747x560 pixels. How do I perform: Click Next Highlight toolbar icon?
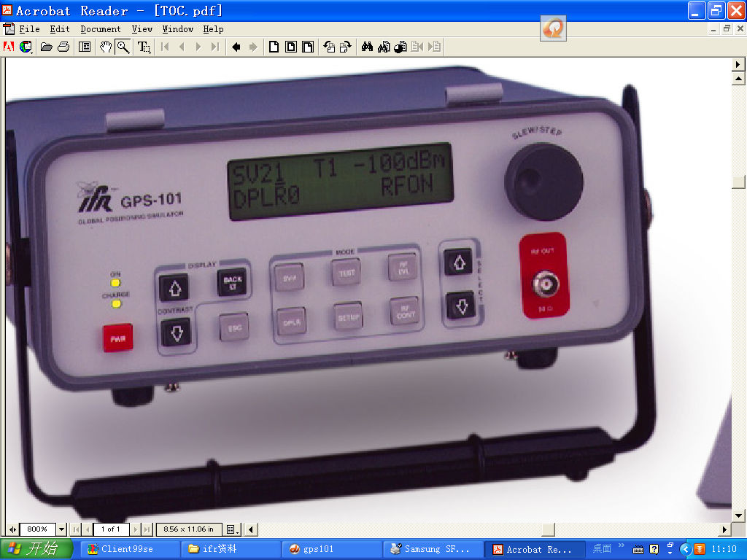[434, 47]
